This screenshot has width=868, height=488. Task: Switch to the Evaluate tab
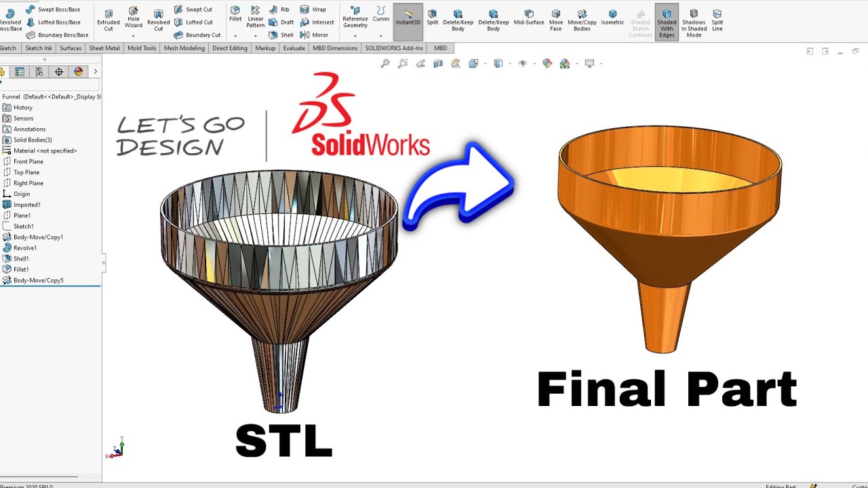point(294,48)
